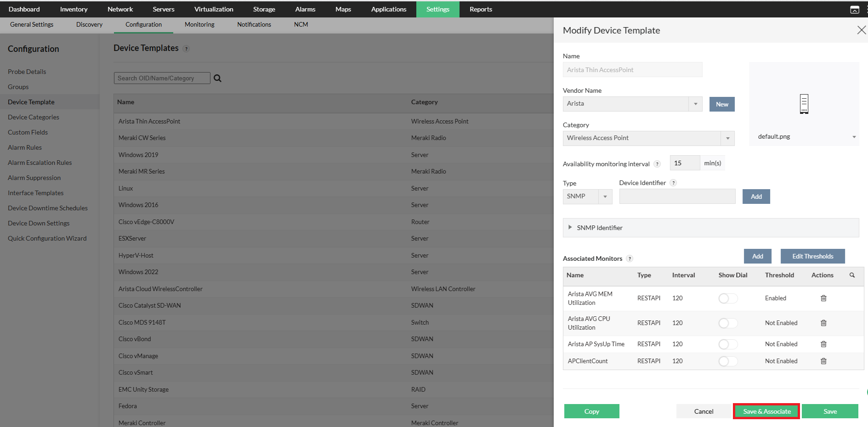Click the Save & Associate button
Screen dimensions: 868x427
coord(766,411)
